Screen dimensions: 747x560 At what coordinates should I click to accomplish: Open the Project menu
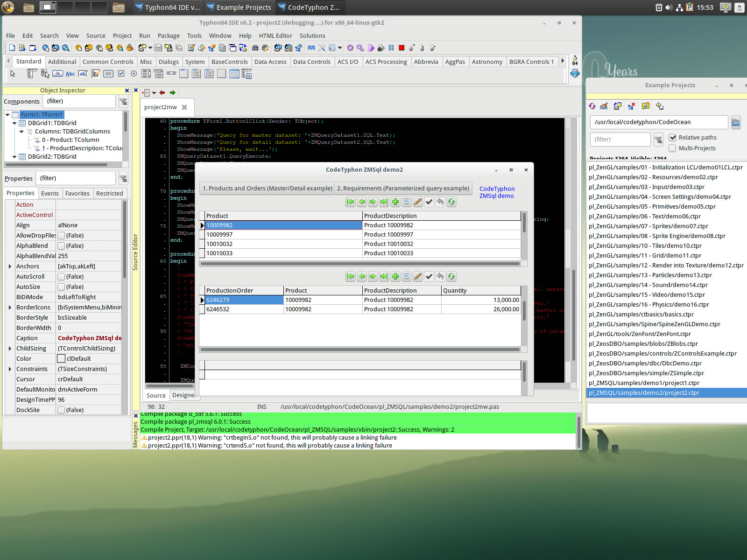pos(122,35)
